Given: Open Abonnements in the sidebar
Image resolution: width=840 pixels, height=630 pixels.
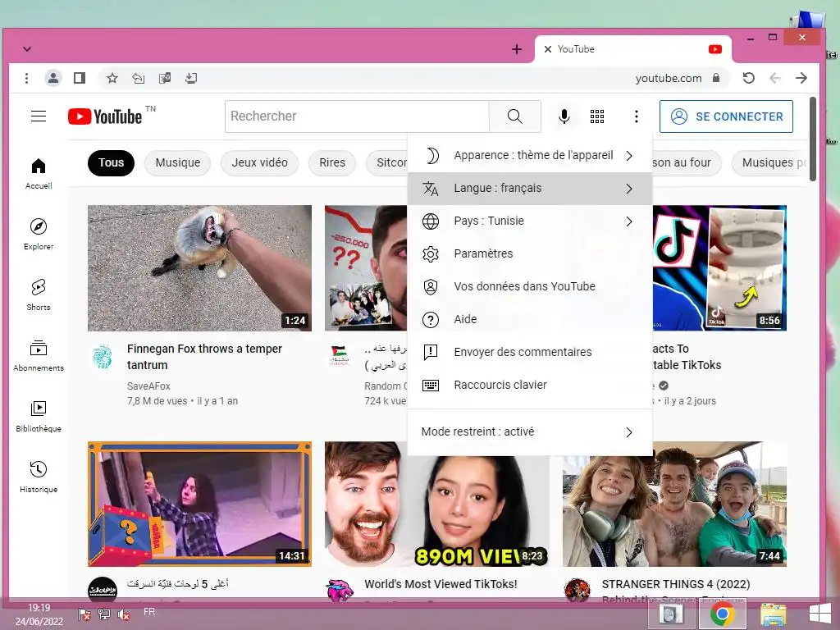Looking at the screenshot, I should [x=39, y=355].
